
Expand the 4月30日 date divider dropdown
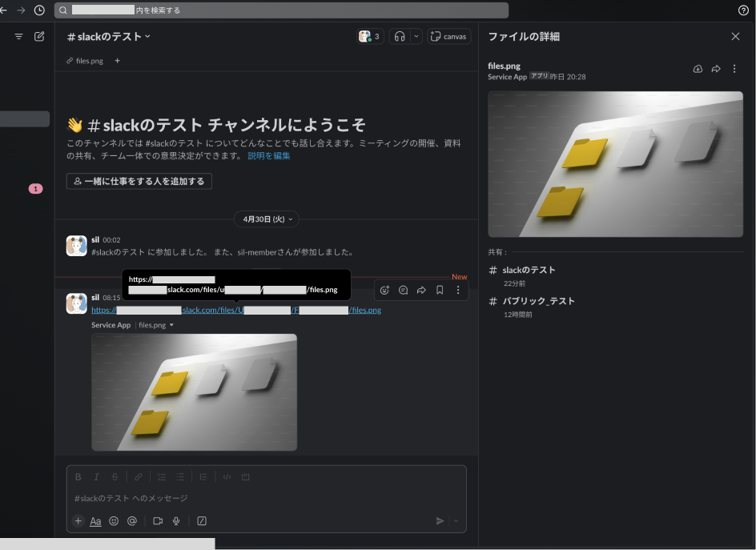pyautogui.click(x=268, y=219)
